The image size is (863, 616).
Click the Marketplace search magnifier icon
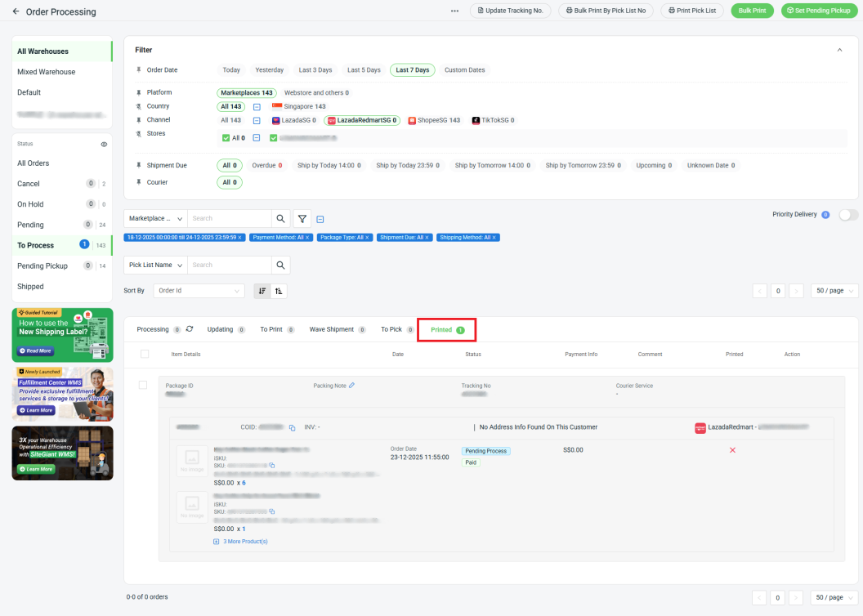pos(280,219)
